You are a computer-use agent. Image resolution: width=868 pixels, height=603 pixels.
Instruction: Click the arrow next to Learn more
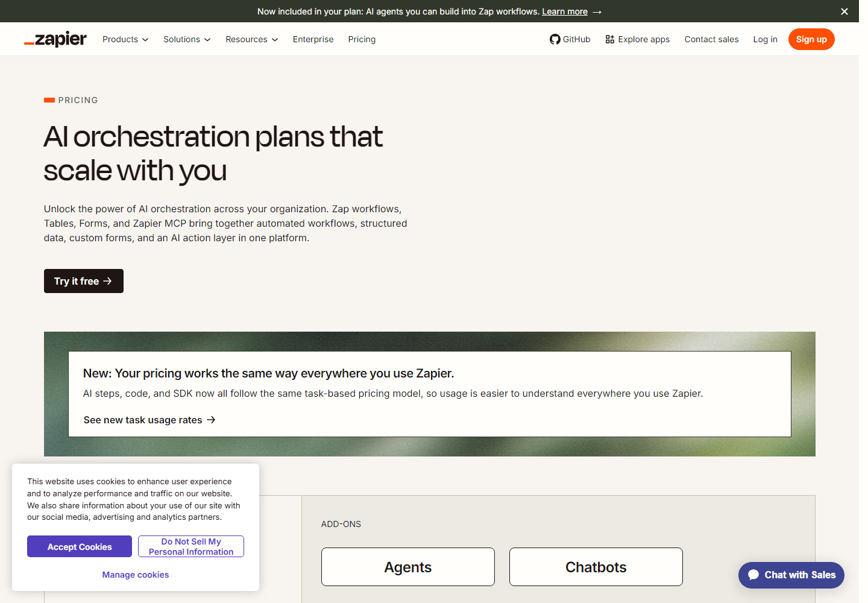[597, 12]
